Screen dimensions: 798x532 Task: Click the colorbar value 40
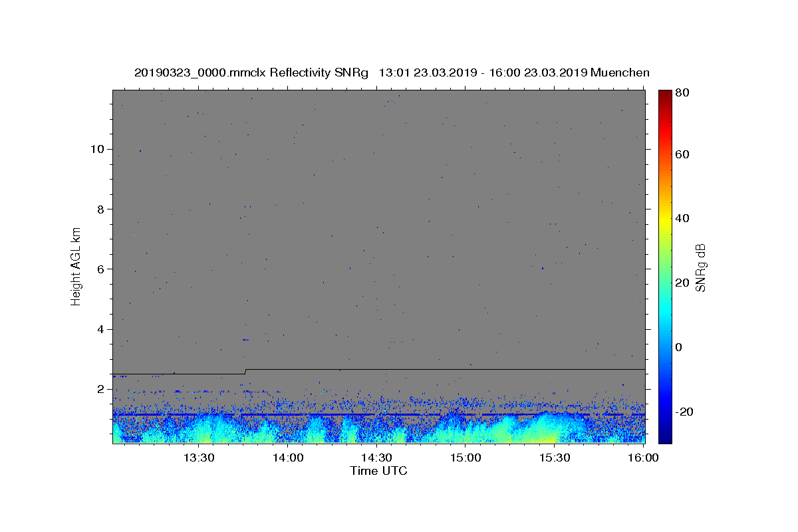coord(684,218)
